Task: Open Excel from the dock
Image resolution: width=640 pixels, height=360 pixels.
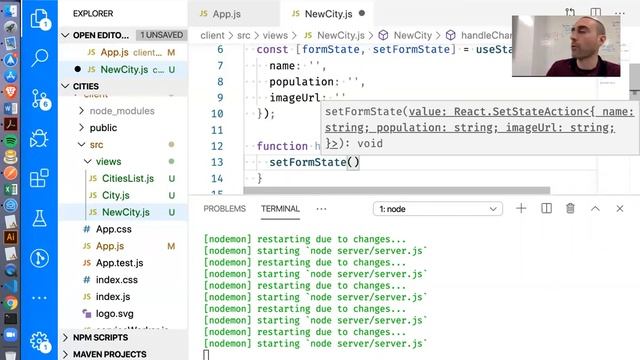Action: click(x=11, y=189)
